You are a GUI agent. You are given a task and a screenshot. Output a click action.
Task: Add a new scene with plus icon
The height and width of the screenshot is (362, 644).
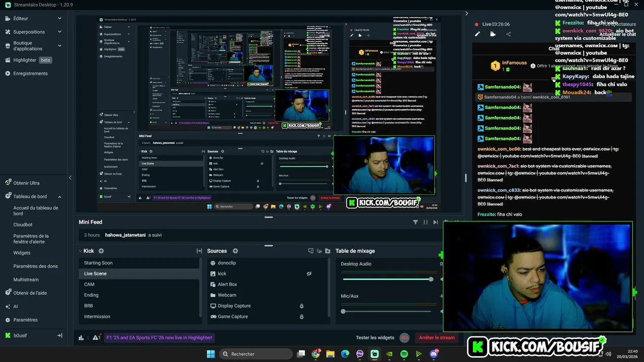[x=101, y=251]
